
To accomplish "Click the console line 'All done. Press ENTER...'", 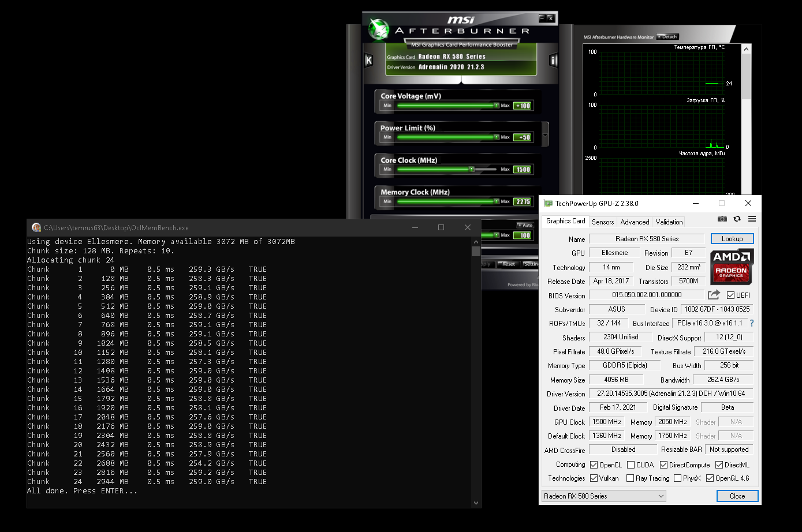I will click(x=83, y=491).
